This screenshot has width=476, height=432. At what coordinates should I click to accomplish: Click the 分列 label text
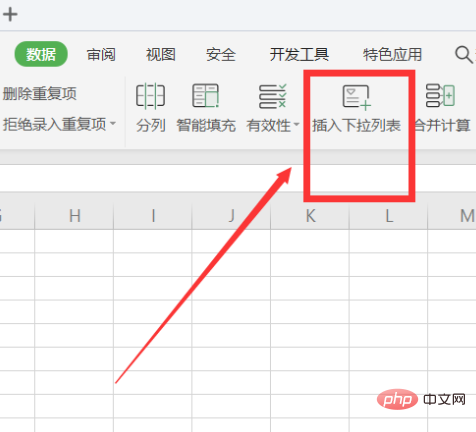point(151,126)
